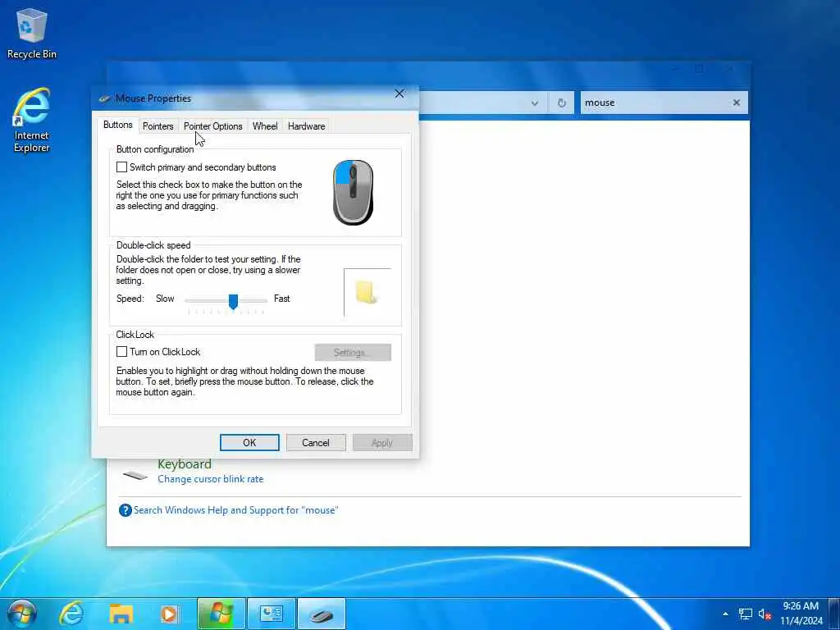Select the Internet Explorer desktop shortcut
This screenshot has height=630, width=840.
pyautogui.click(x=32, y=120)
